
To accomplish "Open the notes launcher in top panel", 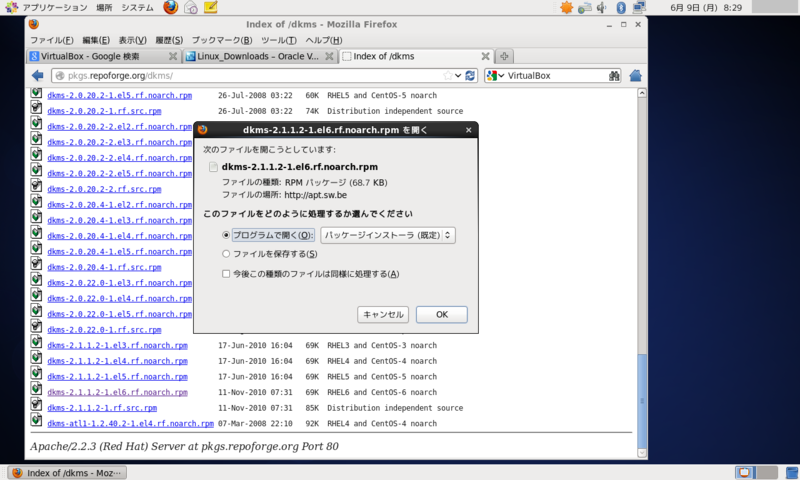I will [211, 7].
